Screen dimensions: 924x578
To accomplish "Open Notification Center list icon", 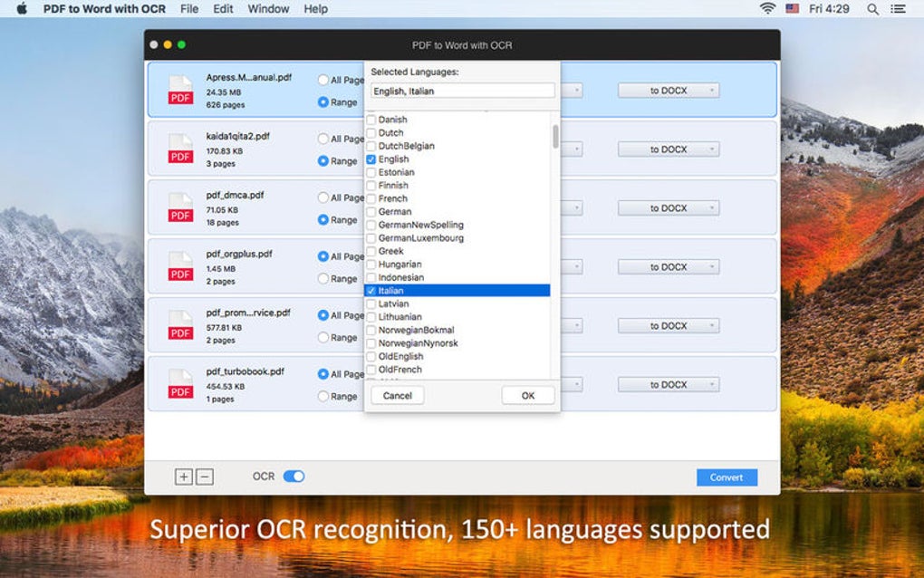I will tap(898, 9).
